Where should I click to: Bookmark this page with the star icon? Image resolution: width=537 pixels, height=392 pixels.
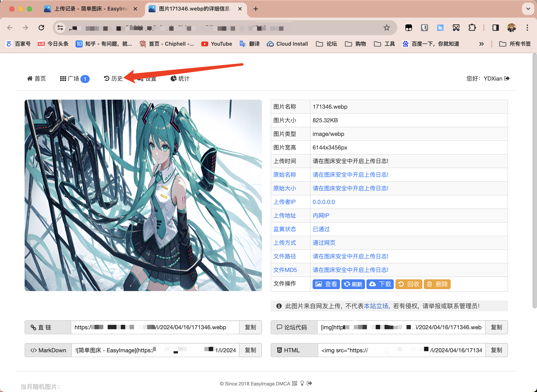point(387,28)
